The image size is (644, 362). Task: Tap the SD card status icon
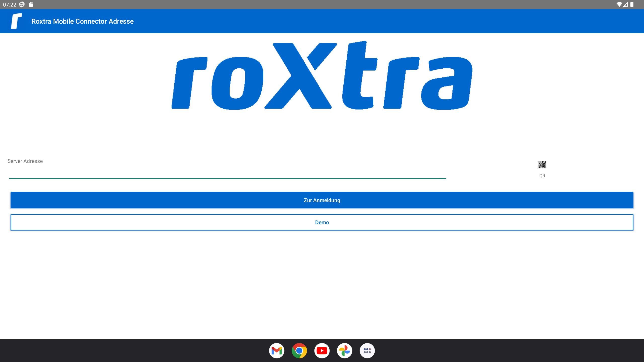tap(31, 5)
